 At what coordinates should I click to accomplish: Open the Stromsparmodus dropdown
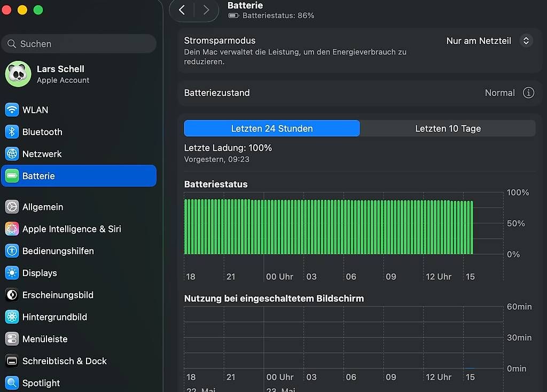click(x=489, y=41)
